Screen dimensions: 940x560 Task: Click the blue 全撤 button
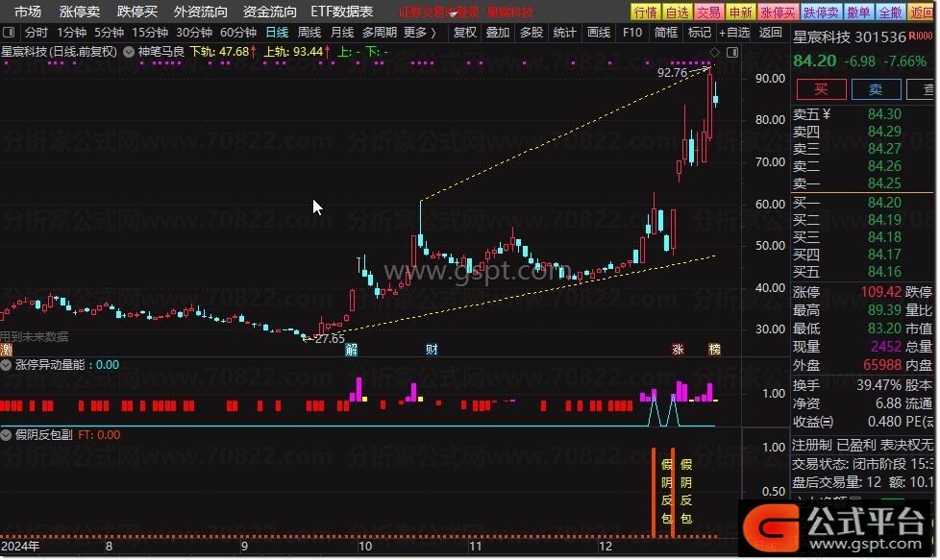point(890,12)
